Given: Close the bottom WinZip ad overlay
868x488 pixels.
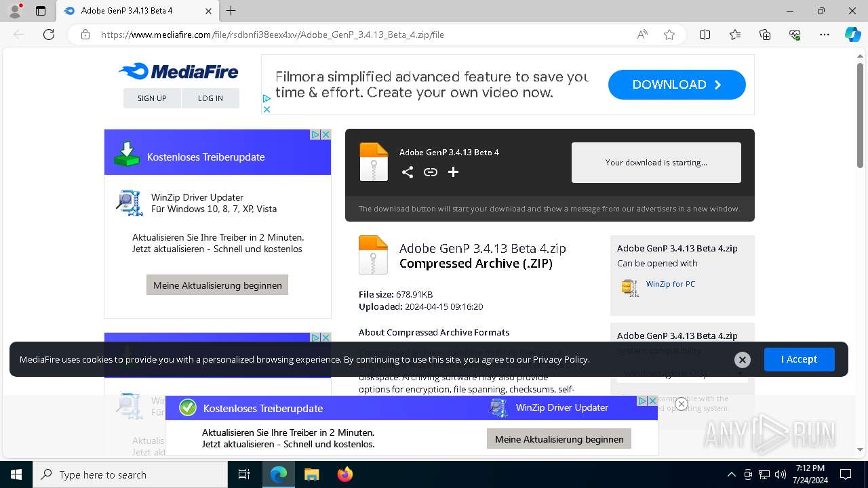Looking at the screenshot, I should [682, 404].
